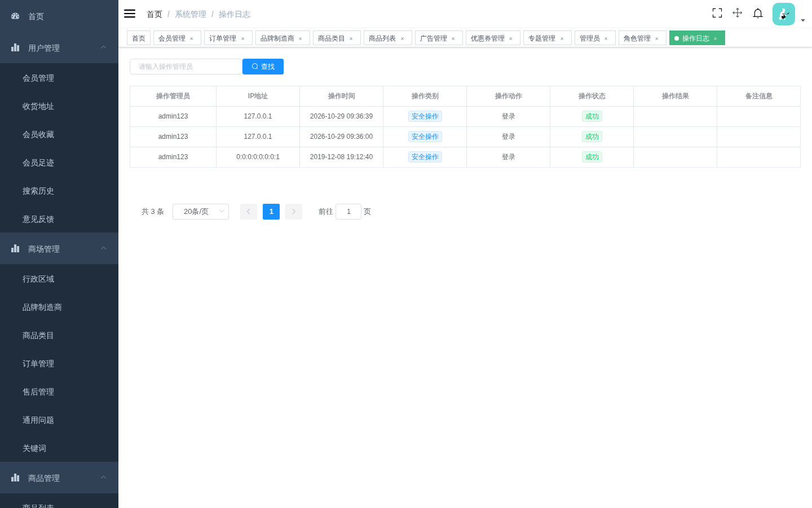Open the 20条/页 page size dropdown

(201, 212)
